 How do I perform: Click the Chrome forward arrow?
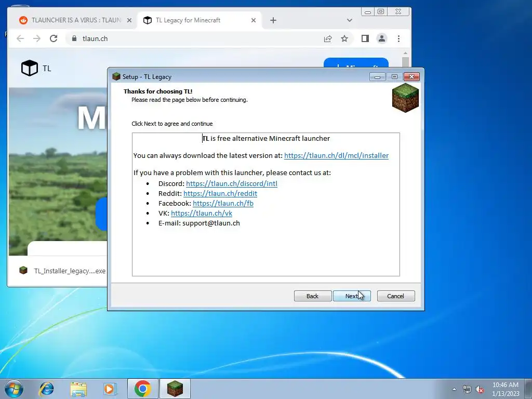tap(37, 38)
